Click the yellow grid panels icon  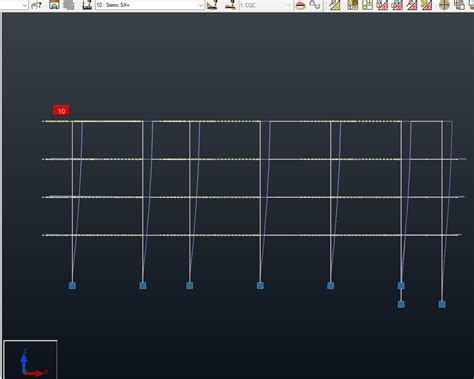[x=367, y=5]
